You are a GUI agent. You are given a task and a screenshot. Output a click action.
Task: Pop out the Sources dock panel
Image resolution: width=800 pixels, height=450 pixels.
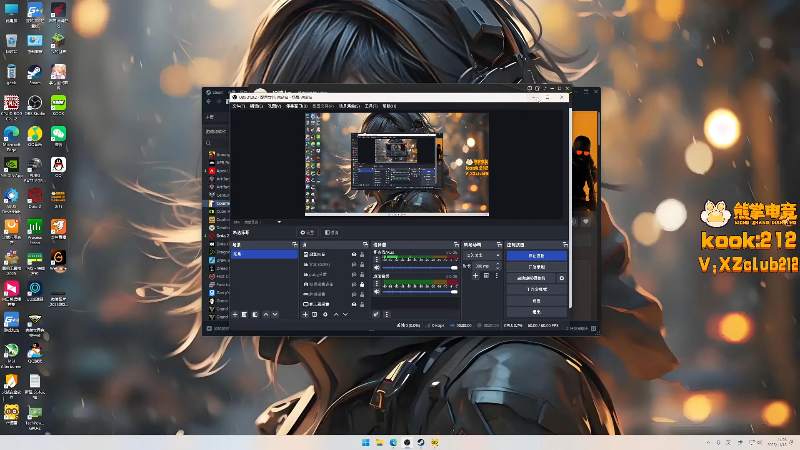[x=365, y=245]
